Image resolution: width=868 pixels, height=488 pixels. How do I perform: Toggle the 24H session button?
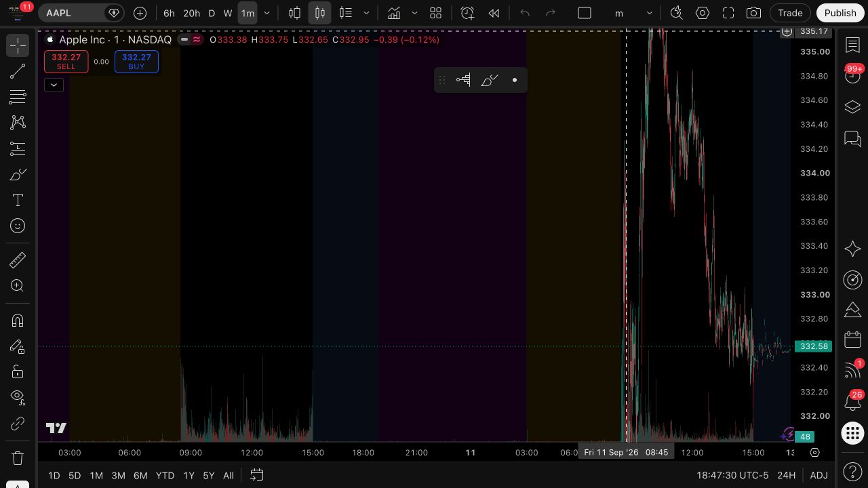pos(786,475)
